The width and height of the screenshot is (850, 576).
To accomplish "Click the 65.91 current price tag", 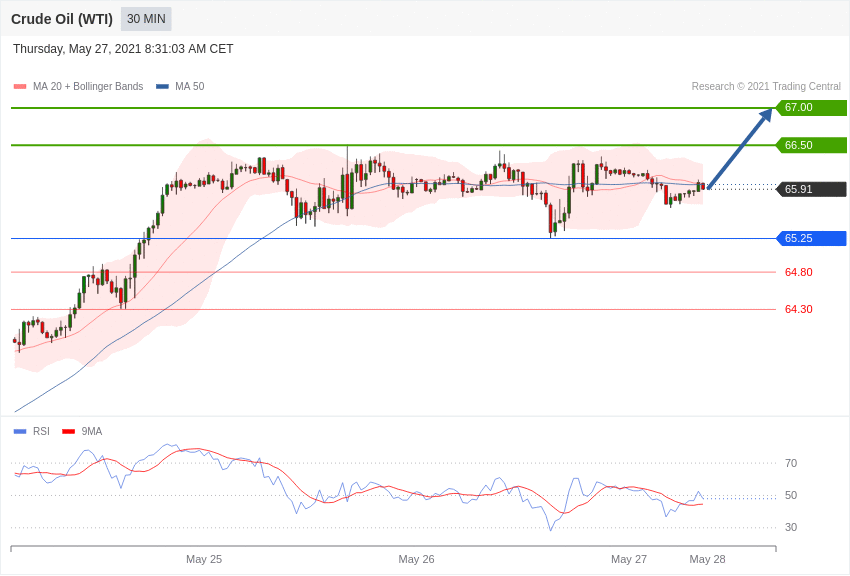I will [x=811, y=189].
